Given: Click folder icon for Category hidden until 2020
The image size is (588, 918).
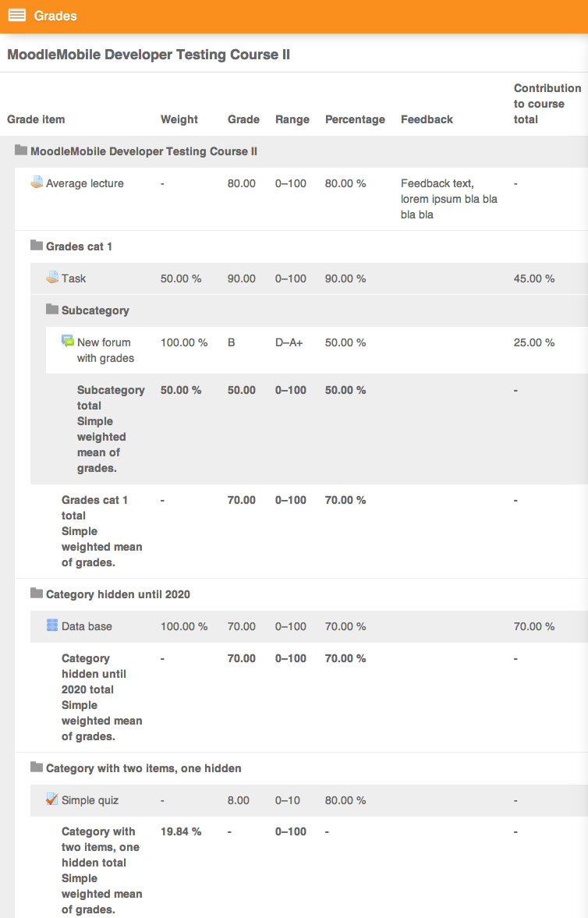Looking at the screenshot, I should tap(37, 594).
